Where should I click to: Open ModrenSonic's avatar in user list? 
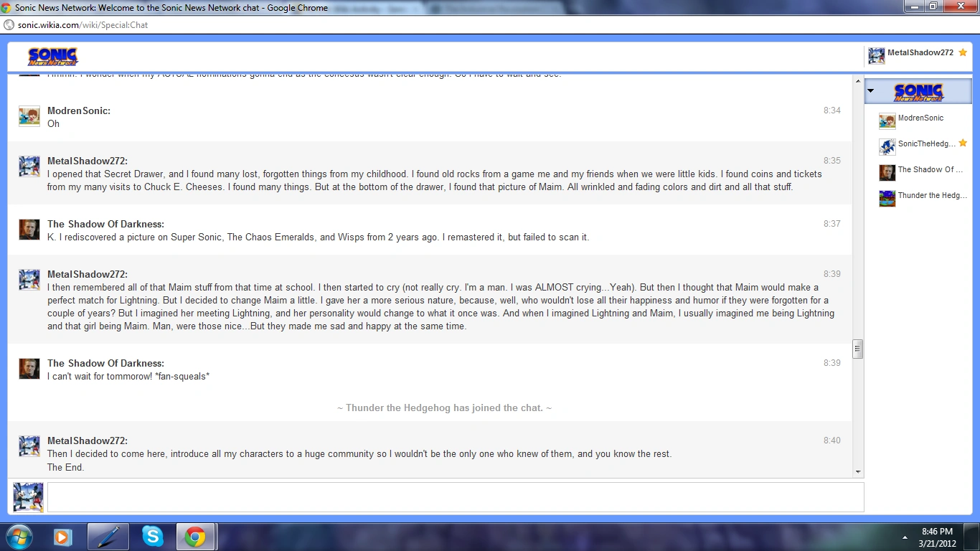pyautogui.click(x=887, y=121)
